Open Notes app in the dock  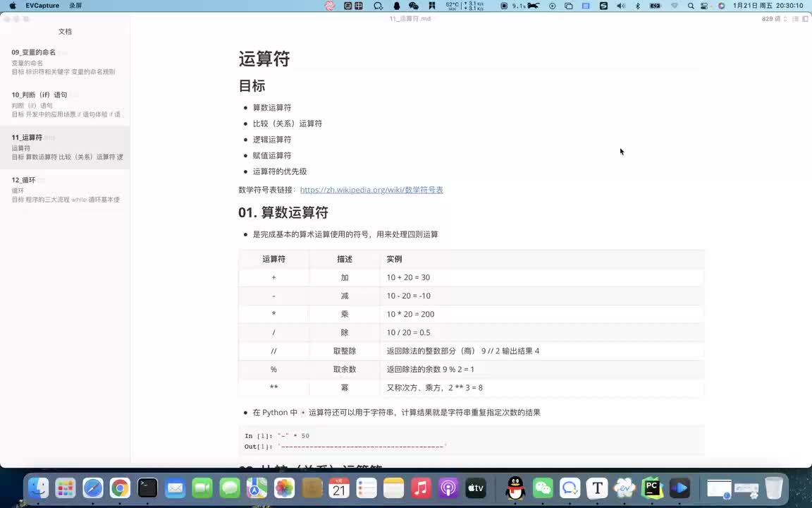click(x=393, y=488)
